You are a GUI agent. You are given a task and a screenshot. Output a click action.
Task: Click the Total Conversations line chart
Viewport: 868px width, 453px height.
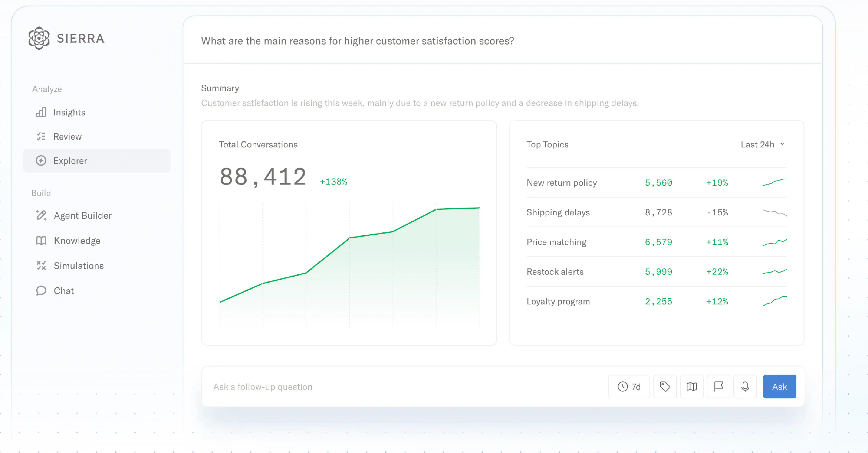click(349, 265)
